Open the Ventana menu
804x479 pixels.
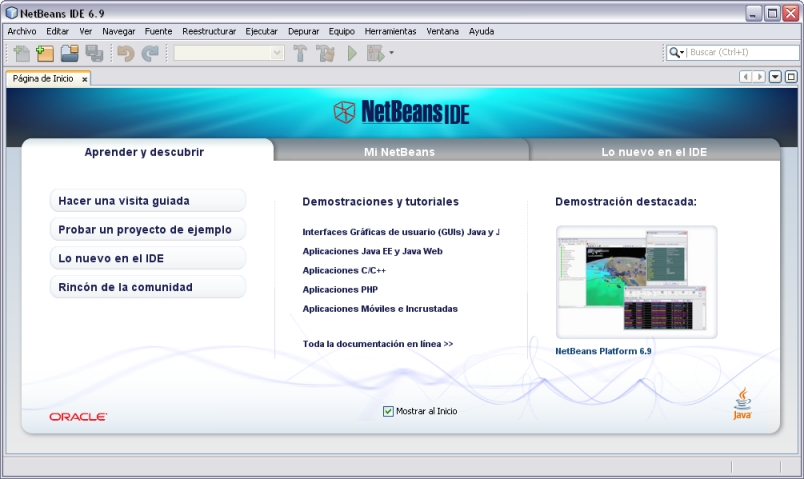coord(443,31)
